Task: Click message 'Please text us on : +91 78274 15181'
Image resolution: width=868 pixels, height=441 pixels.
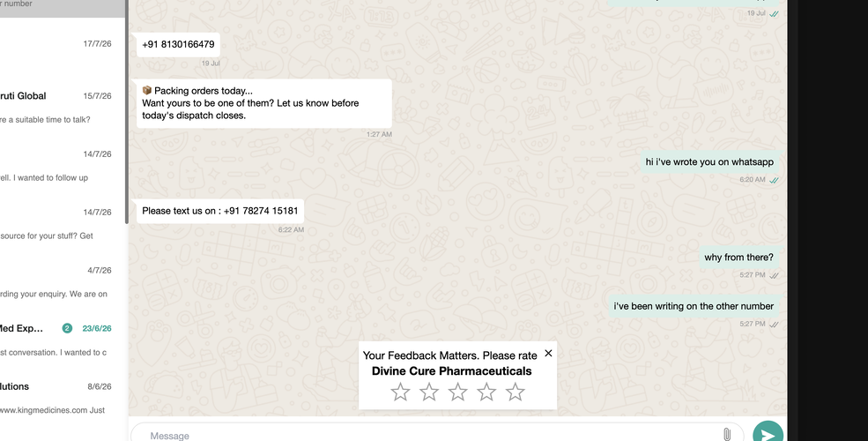Action: 219,211
